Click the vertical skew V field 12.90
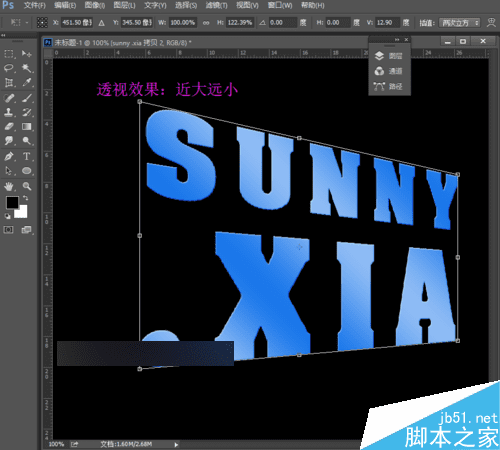Viewport: 500px width, 450px height. 388,23
